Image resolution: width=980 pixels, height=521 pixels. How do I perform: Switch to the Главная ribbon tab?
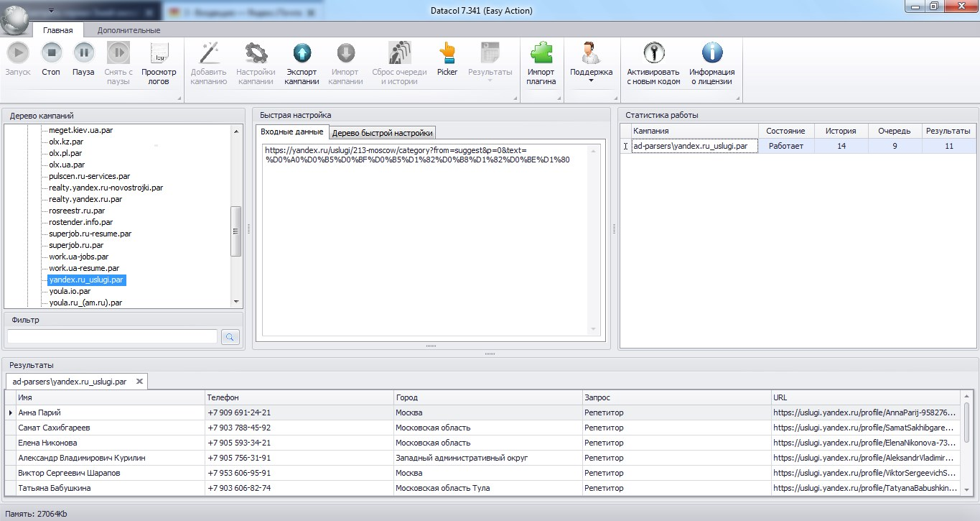57,30
